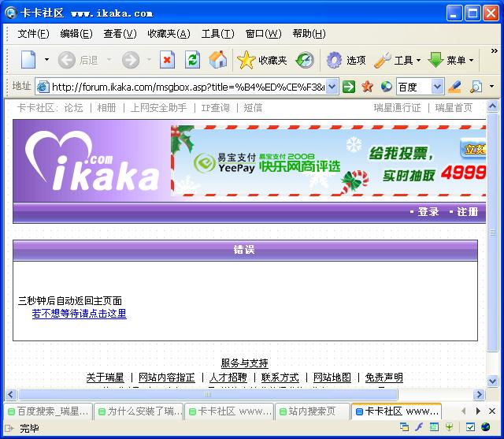Screen dimensions: 504x439
Task: Switch to the 站内搜索页 tab
Action: [x=312, y=411]
